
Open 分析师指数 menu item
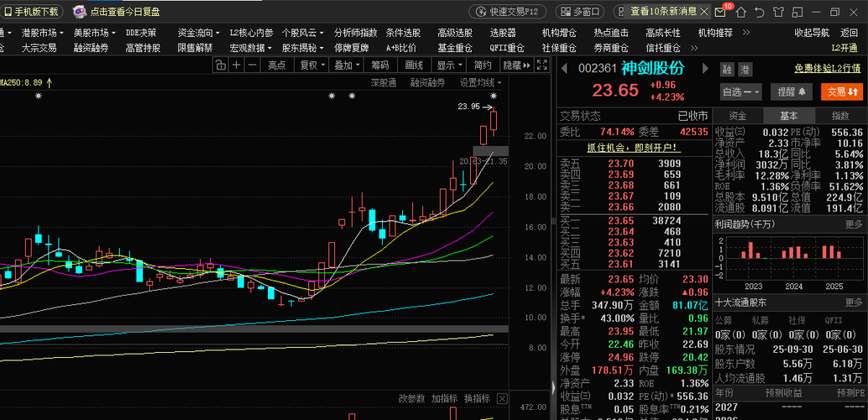355,33
